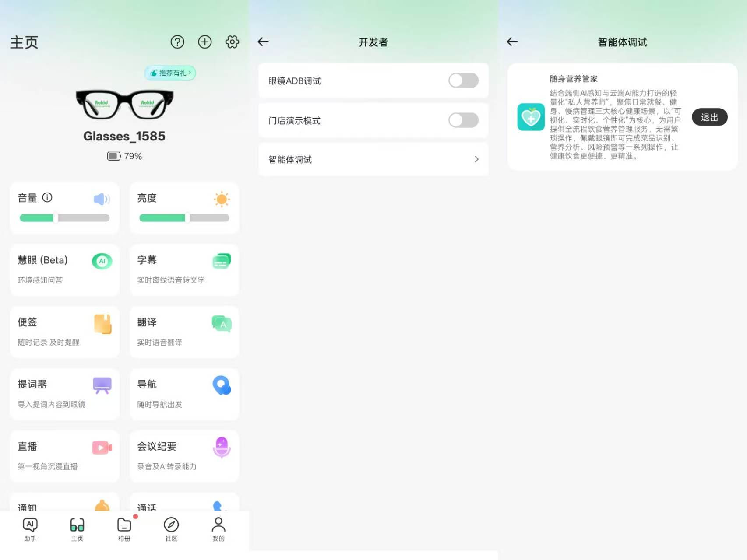
Task: Select 第一视角沉浸直播 text
Action: [x=47, y=466]
